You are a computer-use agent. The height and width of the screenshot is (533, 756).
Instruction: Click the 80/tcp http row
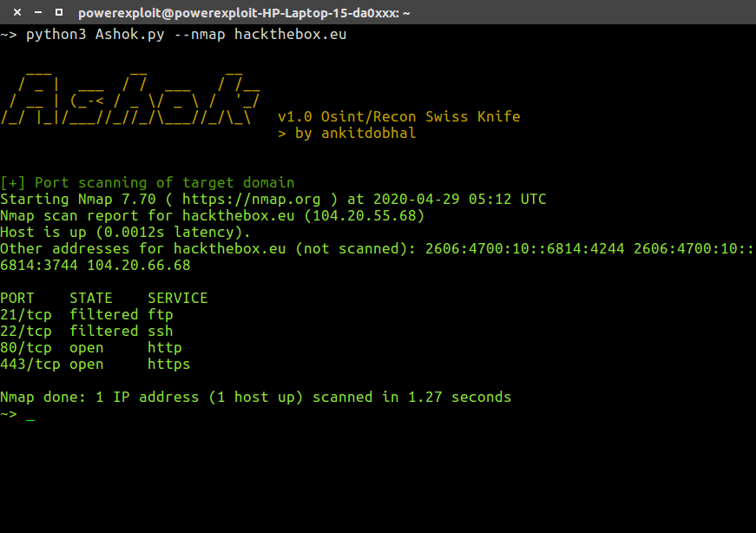point(91,348)
